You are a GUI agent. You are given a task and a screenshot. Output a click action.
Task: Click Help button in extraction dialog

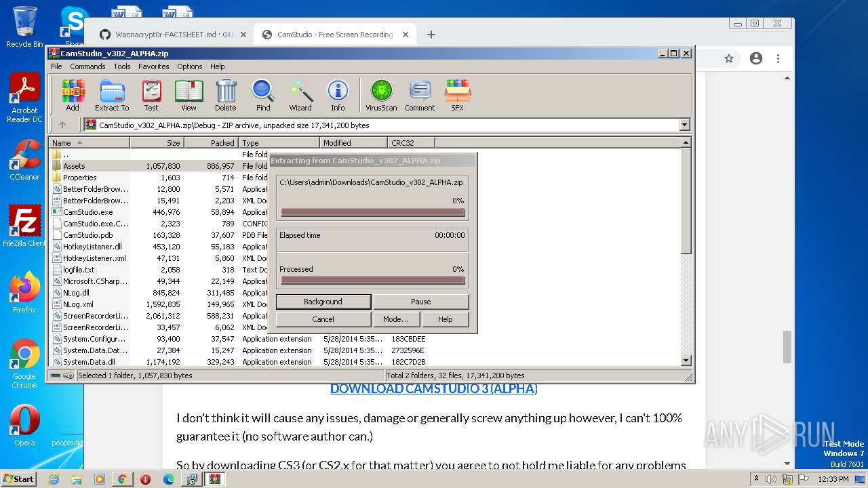point(445,319)
